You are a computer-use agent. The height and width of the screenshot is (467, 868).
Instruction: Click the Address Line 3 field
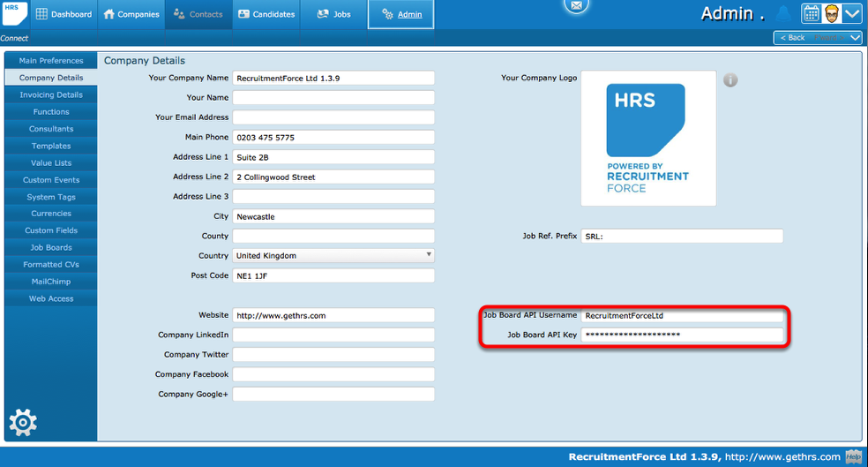pyautogui.click(x=333, y=197)
